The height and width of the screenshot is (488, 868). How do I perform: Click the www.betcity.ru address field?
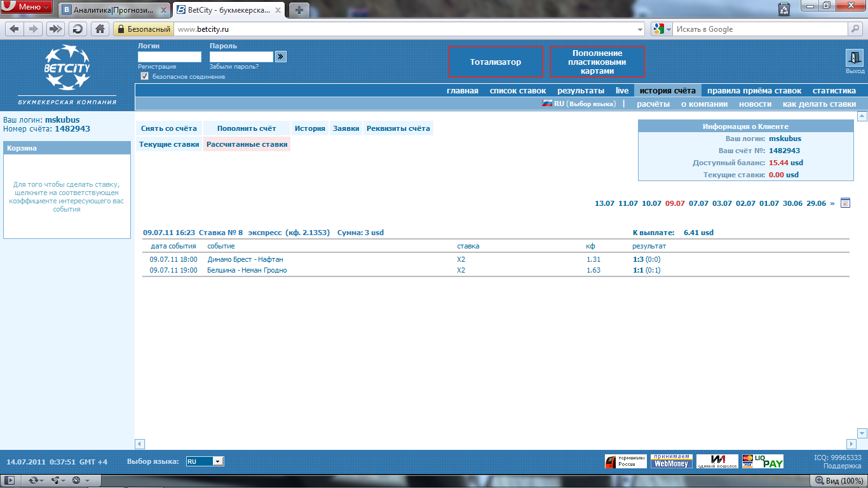pyautogui.click(x=404, y=29)
